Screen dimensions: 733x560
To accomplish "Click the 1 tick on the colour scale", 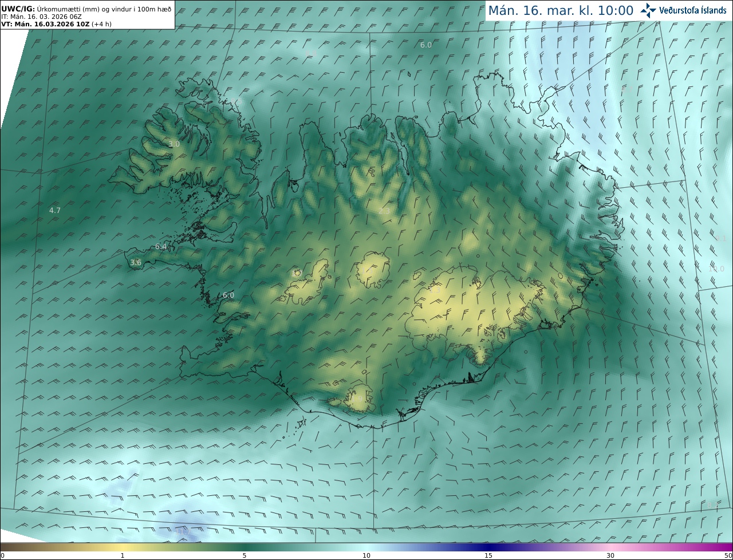I will [123, 555].
